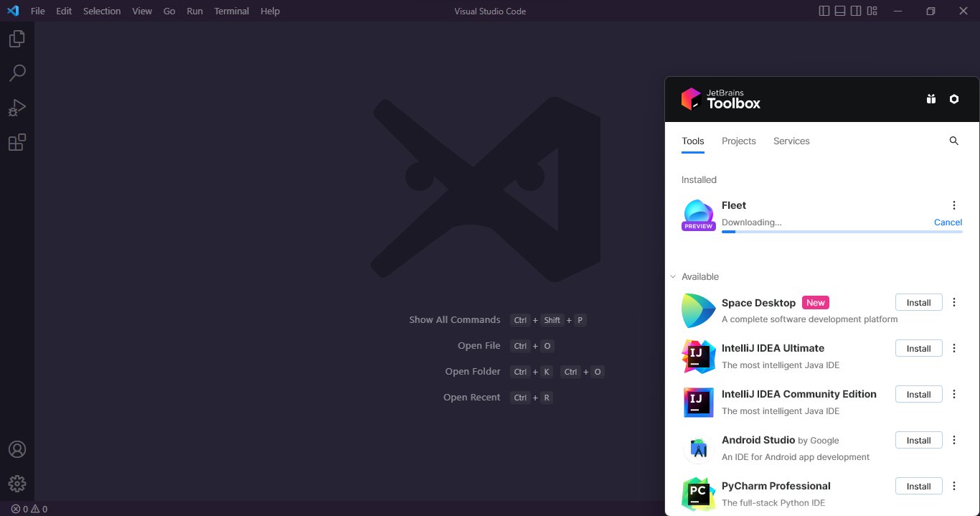Click the Open Recent text
The width and height of the screenshot is (980, 516).
click(x=472, y=398)
